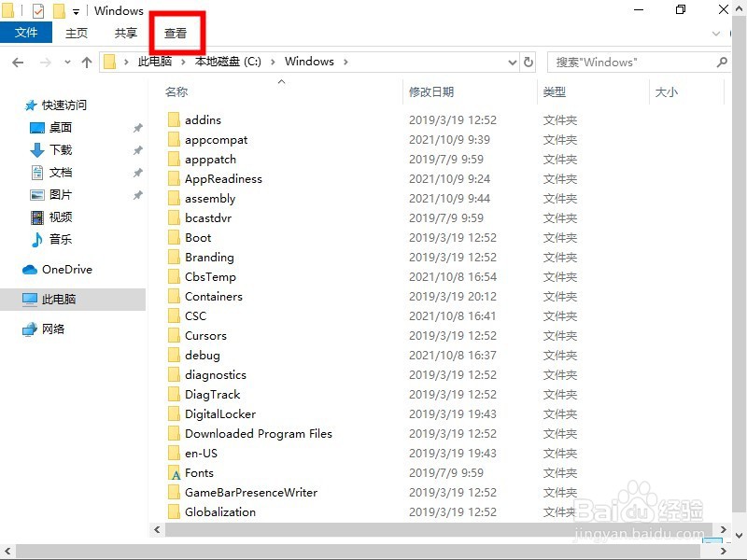Click new folder icon in title bar
747x560 pixels.
59,10
